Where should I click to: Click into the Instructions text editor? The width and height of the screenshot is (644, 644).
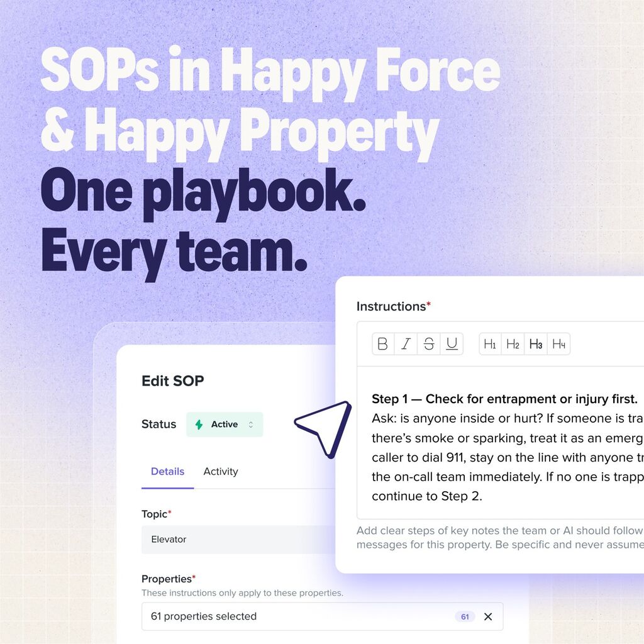coord(500,443)
